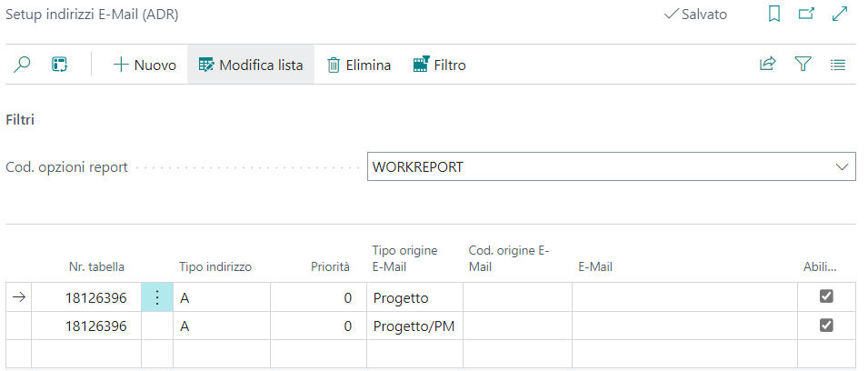
Task: Click the E-Mail column header
Action: (x=595, y=267)
